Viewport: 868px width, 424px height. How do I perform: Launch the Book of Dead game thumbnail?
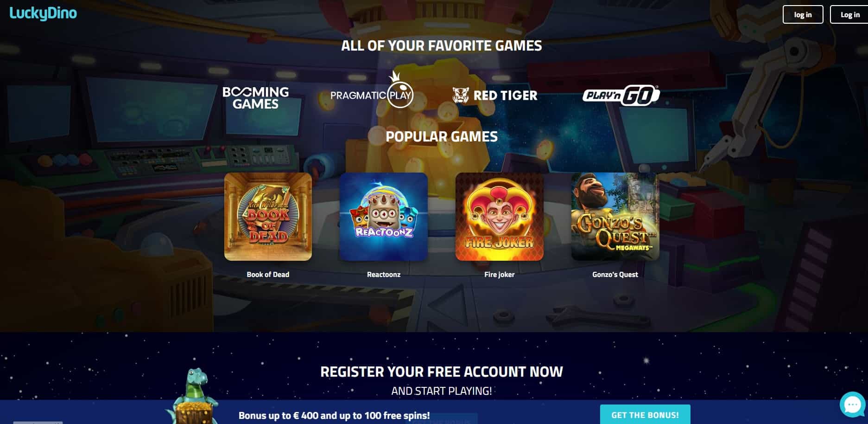point(268,217)
